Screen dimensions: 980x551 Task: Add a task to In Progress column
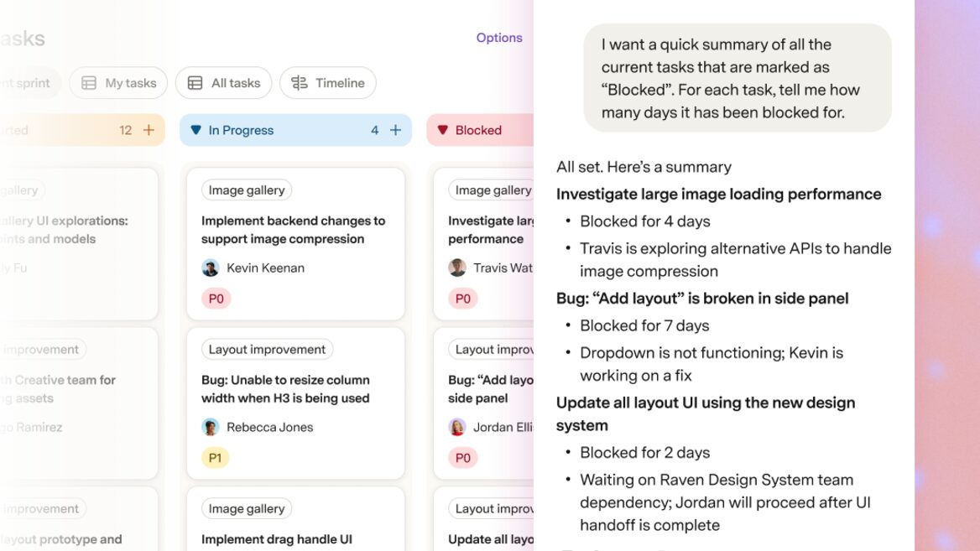point(396,130)
